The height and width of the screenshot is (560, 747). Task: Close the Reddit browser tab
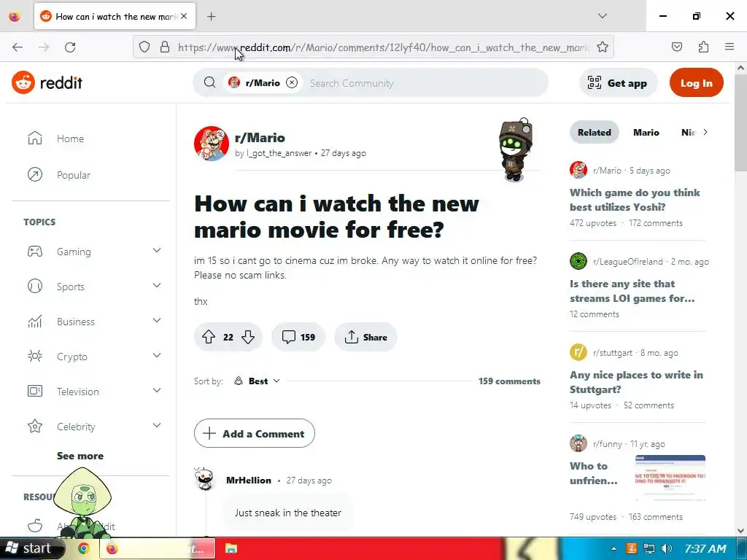(x=184, y=16)
